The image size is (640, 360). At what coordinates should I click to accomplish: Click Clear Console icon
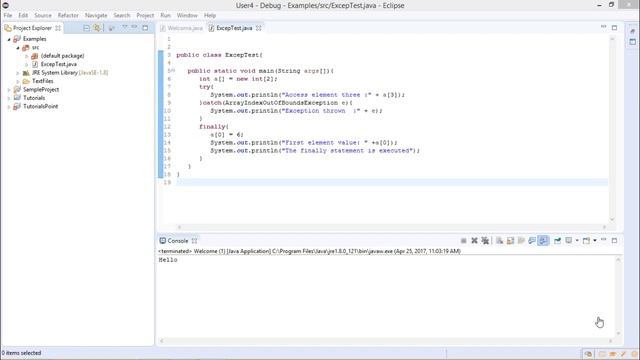pyautogui.click(x=499, y=241)
